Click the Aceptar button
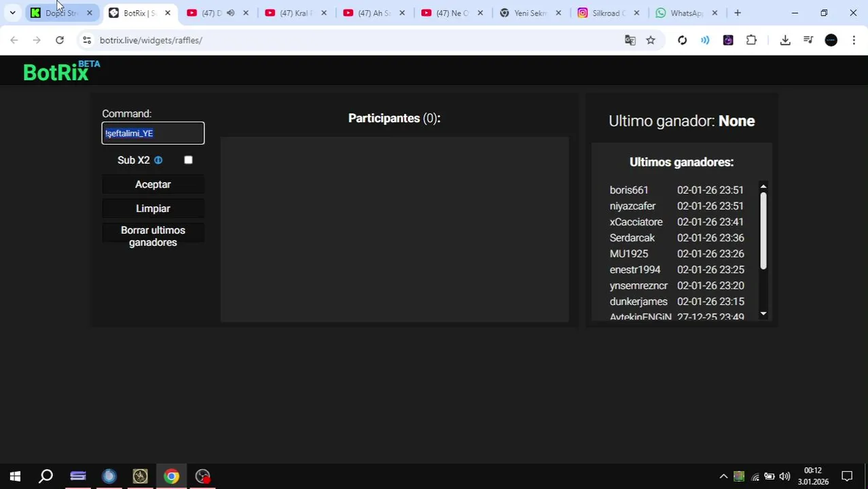Viewport: 868px width, 489px height. pyautogui.click(x=153, y=185)
